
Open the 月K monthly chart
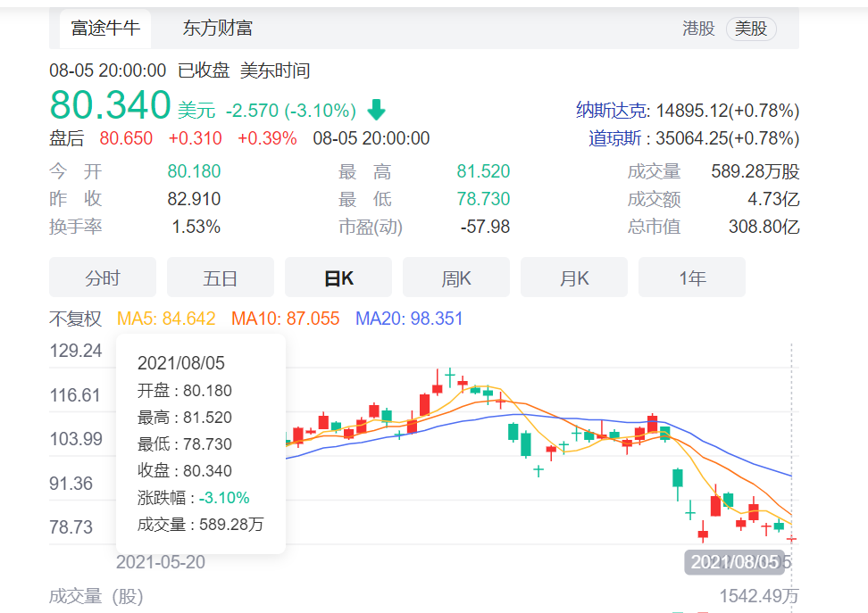pyautogui.click(x=574, y=277)
